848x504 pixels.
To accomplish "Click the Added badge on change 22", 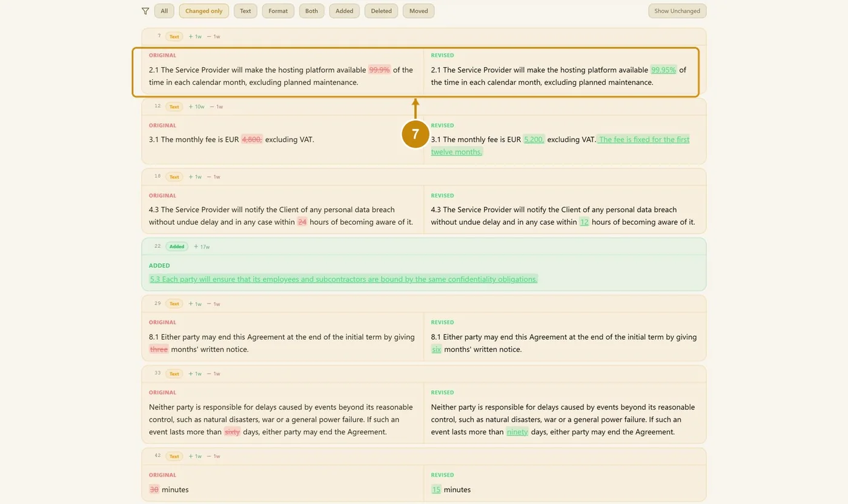I will [177, 247].
